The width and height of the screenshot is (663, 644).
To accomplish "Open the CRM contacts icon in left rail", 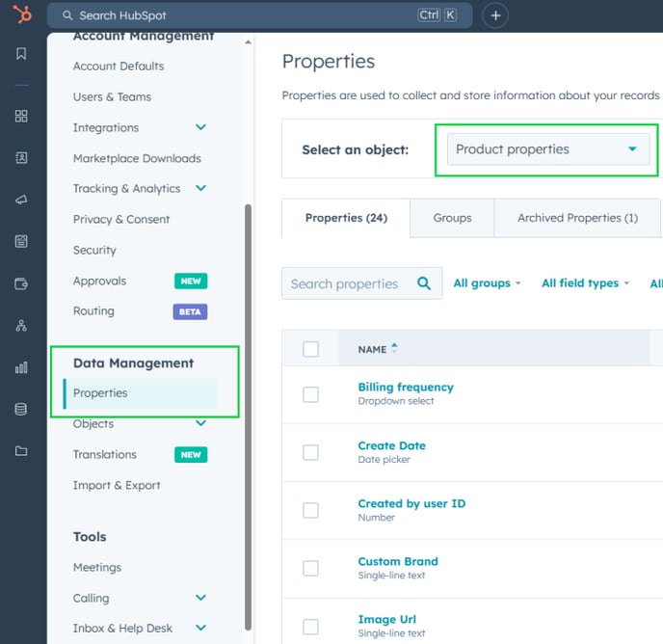I will point(21,158).
